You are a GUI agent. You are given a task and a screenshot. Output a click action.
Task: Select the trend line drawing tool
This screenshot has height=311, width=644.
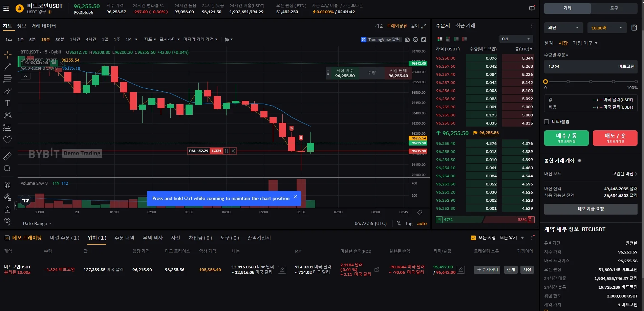point(7,67)
